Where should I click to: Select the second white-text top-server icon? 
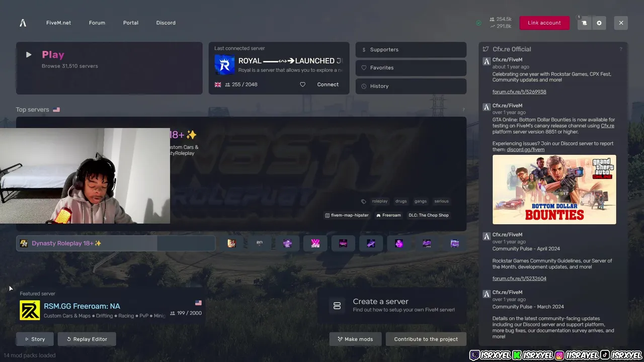(260, 243)
